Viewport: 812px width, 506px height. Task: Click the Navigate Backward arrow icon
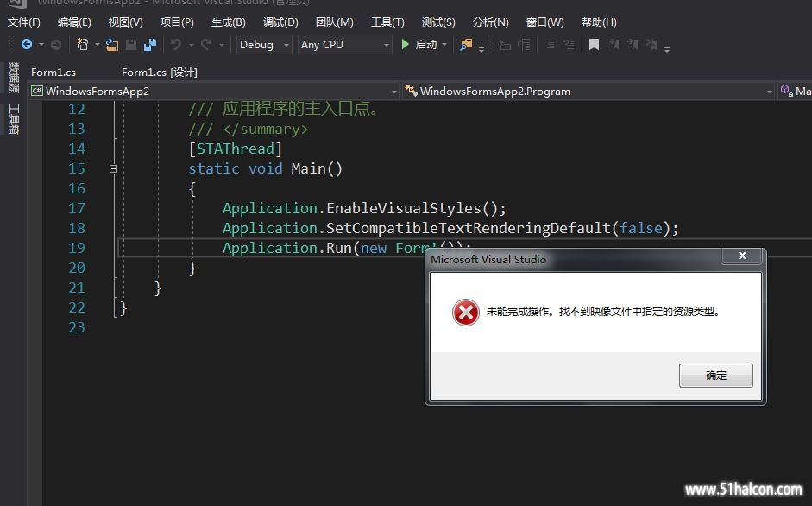27,45
